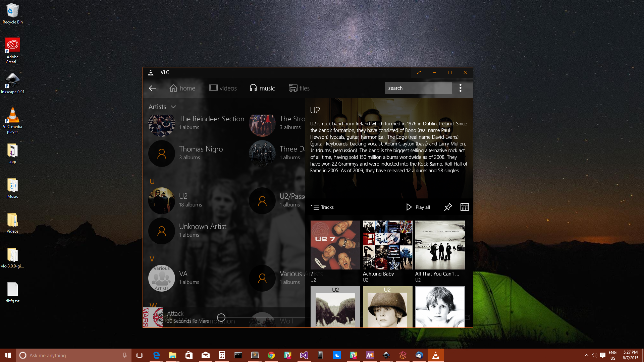The width and height of the screenshot is (644, 362).
Task: Select the Achtung Baby album thumbnail
Action: [387, 245]
